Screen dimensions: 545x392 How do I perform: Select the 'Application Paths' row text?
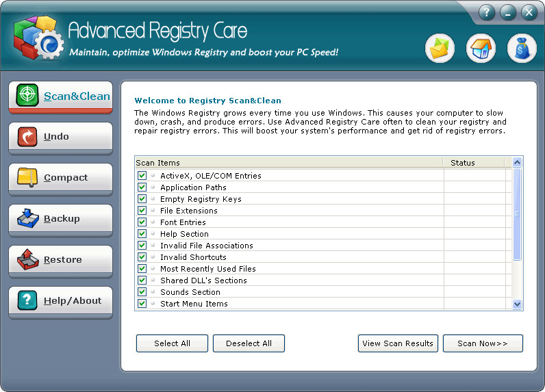(x=193, y=187)
